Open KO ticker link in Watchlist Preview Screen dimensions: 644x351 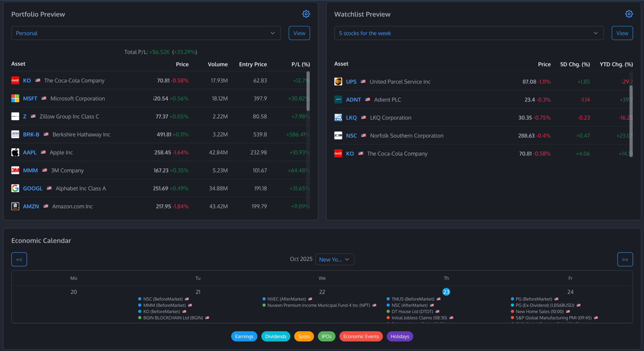point(350,153)
